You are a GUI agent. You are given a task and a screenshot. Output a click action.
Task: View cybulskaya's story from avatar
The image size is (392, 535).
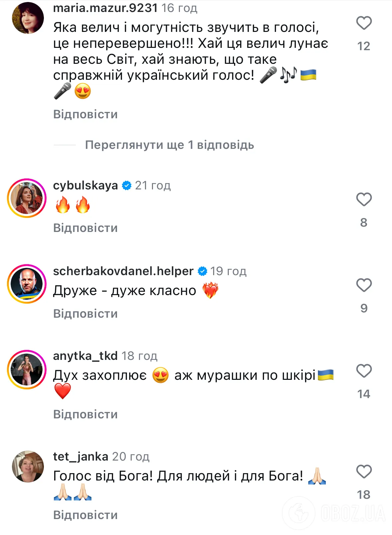click(x=27, y=198)
